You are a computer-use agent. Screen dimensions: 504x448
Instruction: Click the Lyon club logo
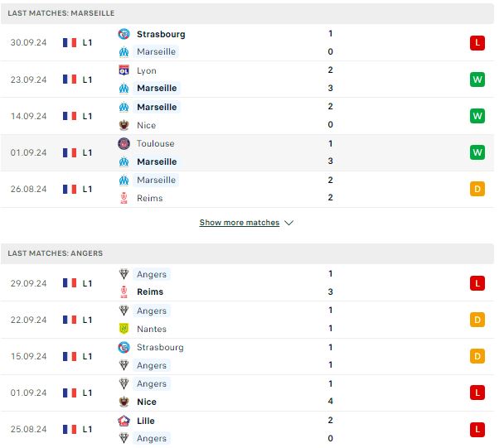(x=125, y=70)
